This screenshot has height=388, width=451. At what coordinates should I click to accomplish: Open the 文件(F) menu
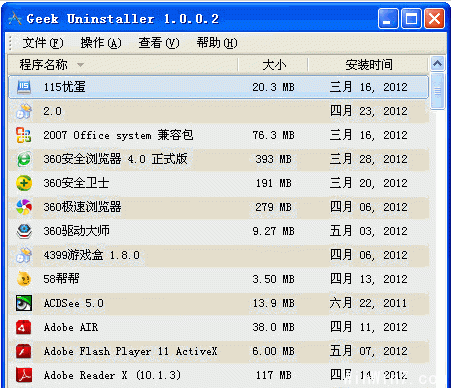pos(43,43)
